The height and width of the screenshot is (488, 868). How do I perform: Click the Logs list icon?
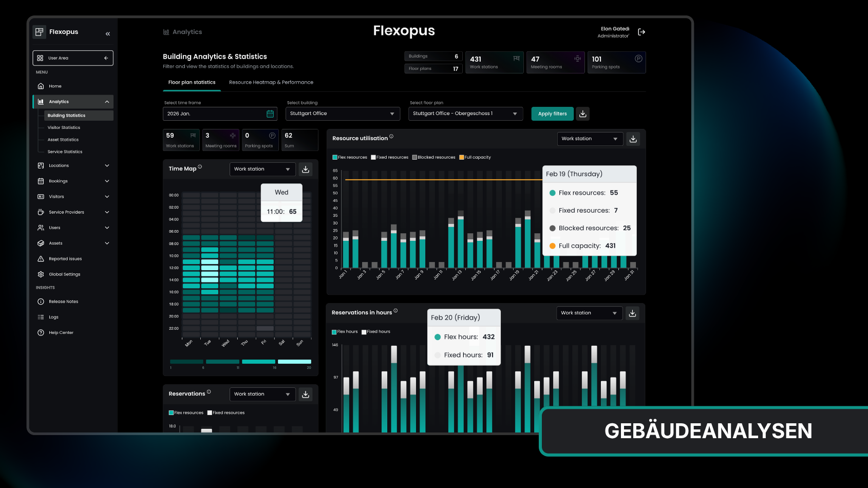click(41, 317)
